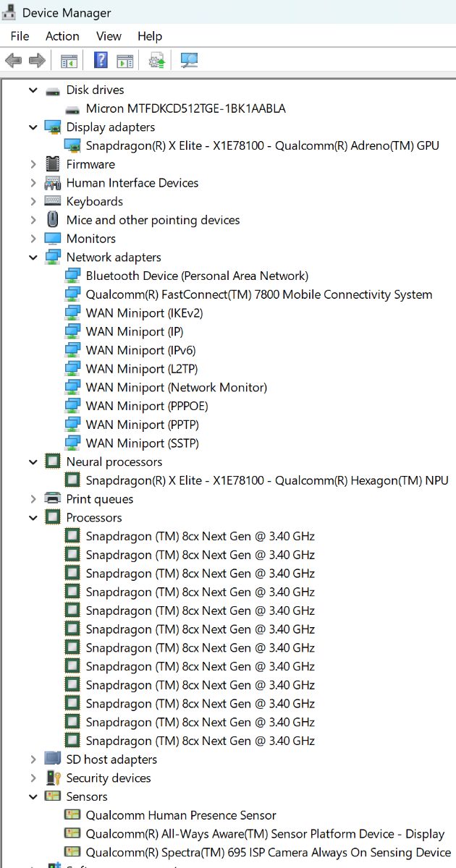Click Scan for hardware changes icon
This screenshot has width=456, height=868.
click(x=189, y=61)
